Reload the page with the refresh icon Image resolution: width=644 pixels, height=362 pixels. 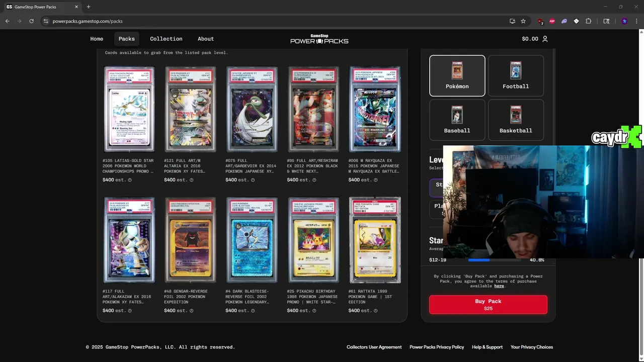pos(31,21)
